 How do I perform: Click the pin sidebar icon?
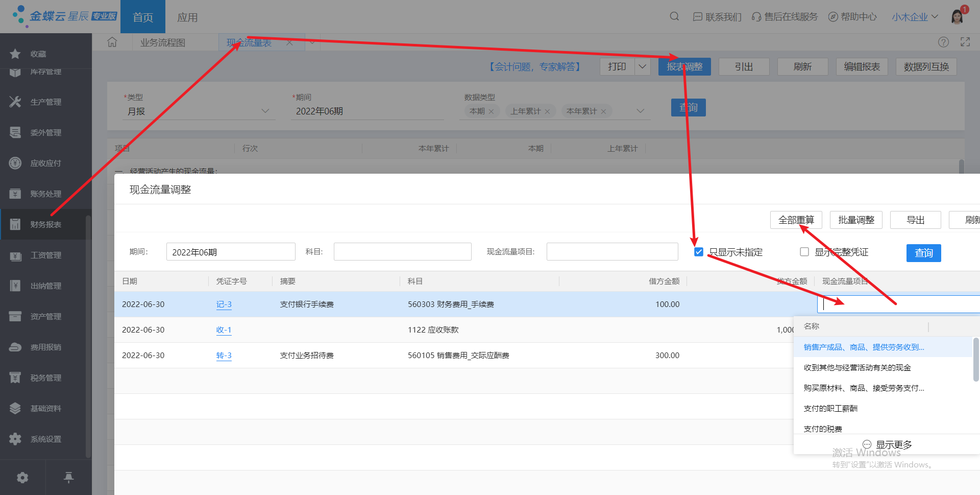pos(68,478)
